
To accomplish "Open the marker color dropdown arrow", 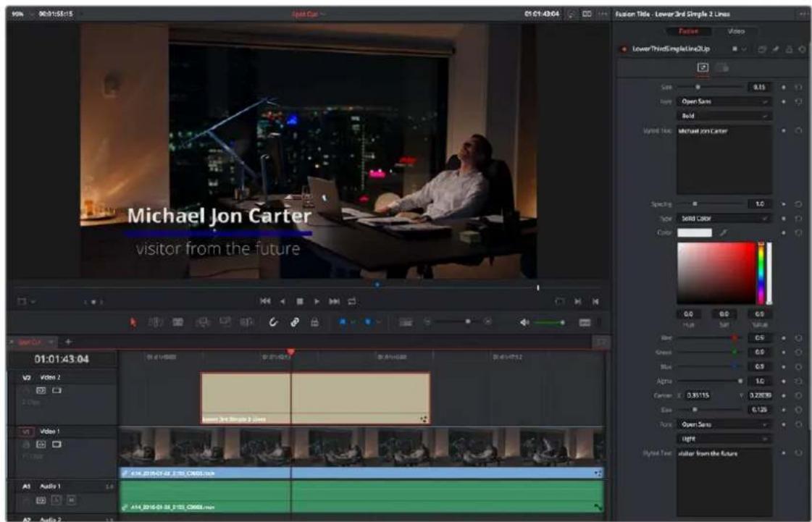I will (379, 322).
